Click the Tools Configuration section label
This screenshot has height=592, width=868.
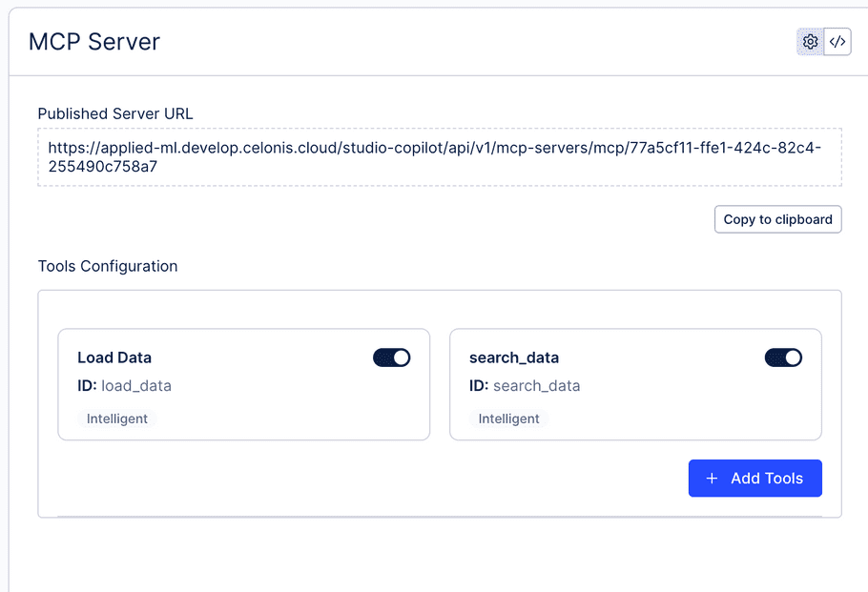[x=108, y=266]
